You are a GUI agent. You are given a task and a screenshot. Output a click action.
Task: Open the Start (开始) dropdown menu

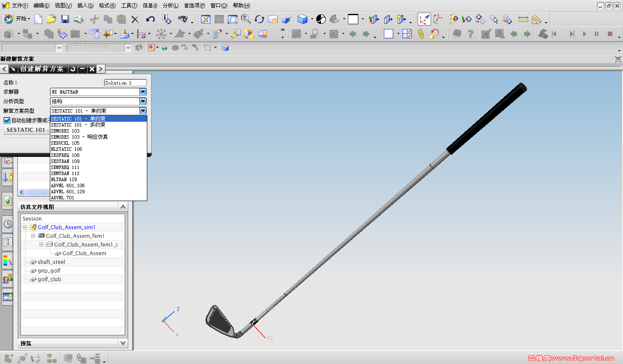click(x=18, y=19)
